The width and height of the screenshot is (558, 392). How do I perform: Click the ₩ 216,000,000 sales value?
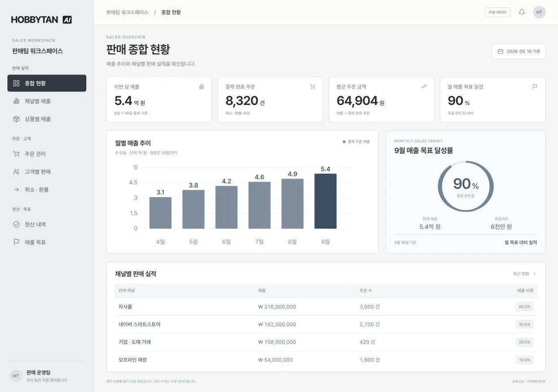pos(277,307)
